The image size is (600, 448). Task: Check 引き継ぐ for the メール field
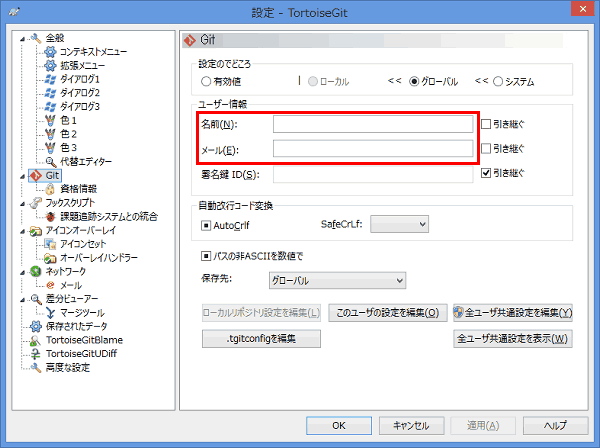click(486, 148)
